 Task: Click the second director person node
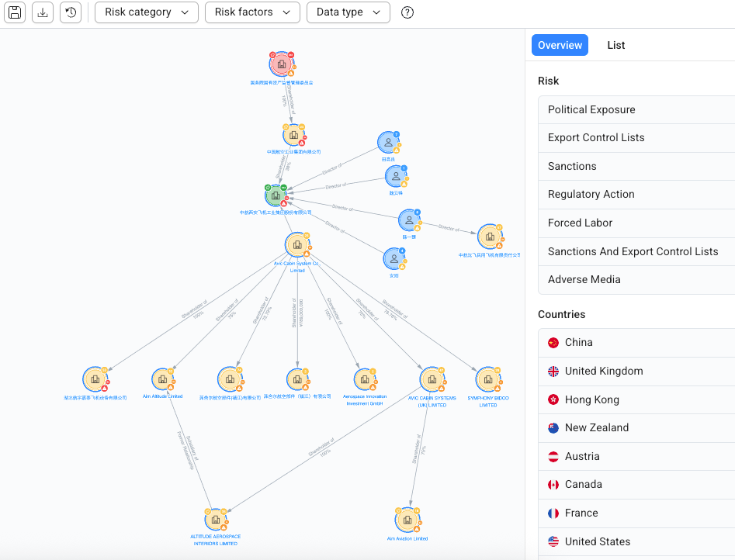pos(396,176)
